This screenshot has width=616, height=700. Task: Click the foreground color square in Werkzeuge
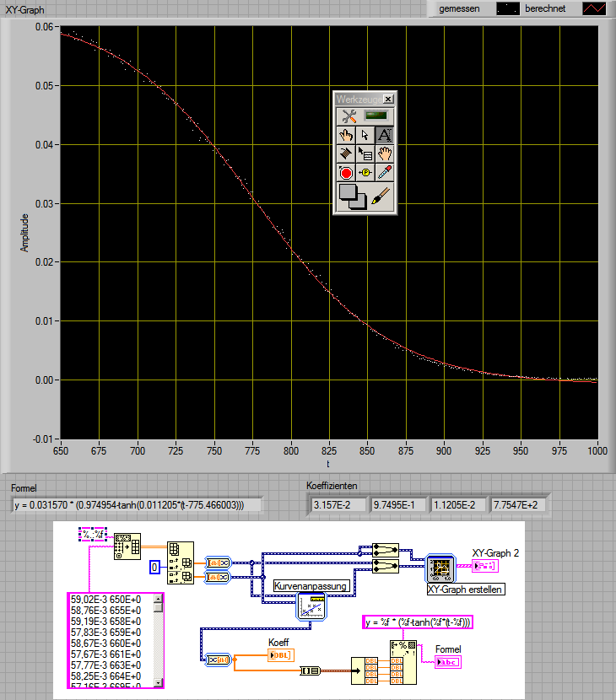pyautogui.click(x=348, y=192)
